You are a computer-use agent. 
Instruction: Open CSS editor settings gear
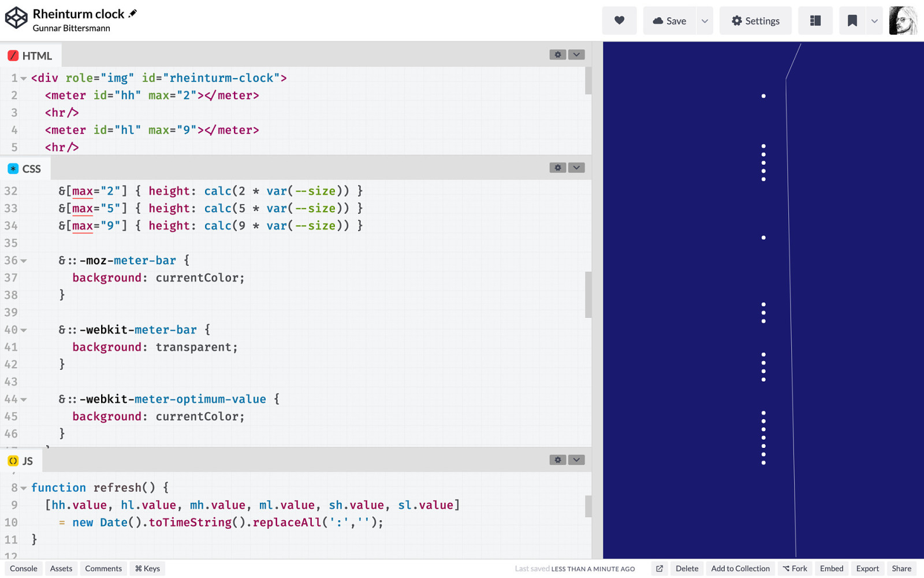[x=558, y=168]
